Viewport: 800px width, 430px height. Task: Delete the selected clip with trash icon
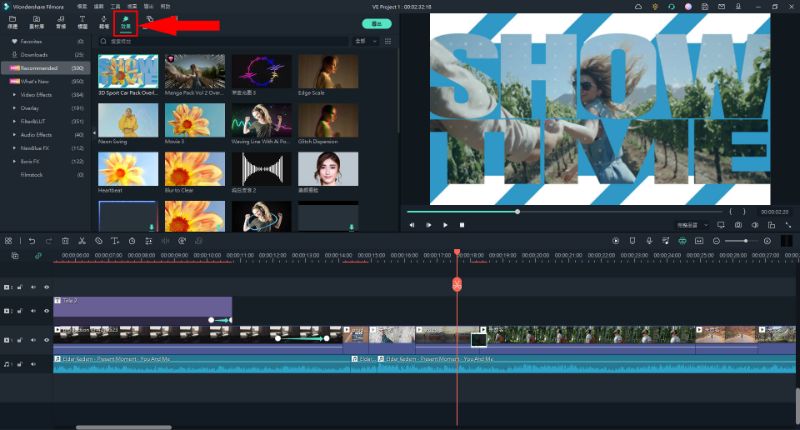click(x=65, y=241)
